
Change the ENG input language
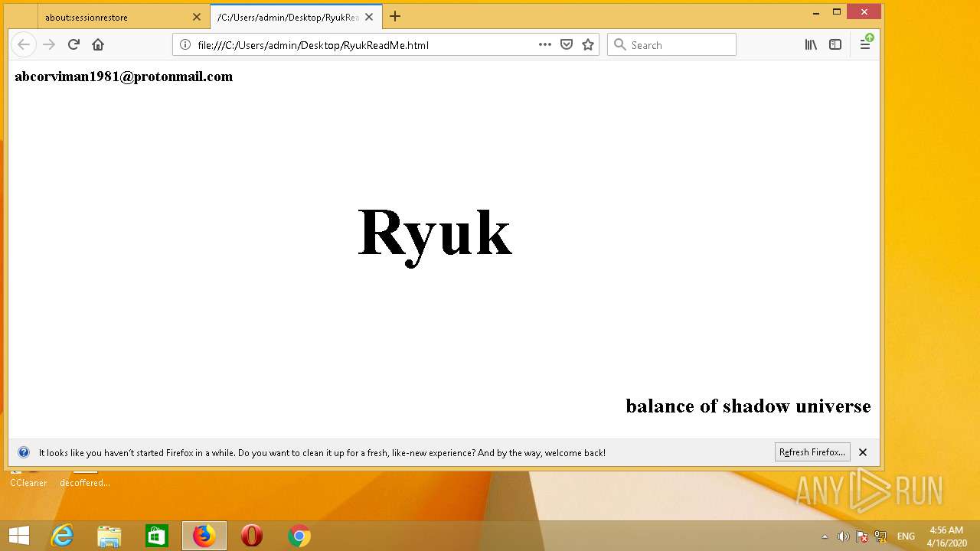point(906,536)
